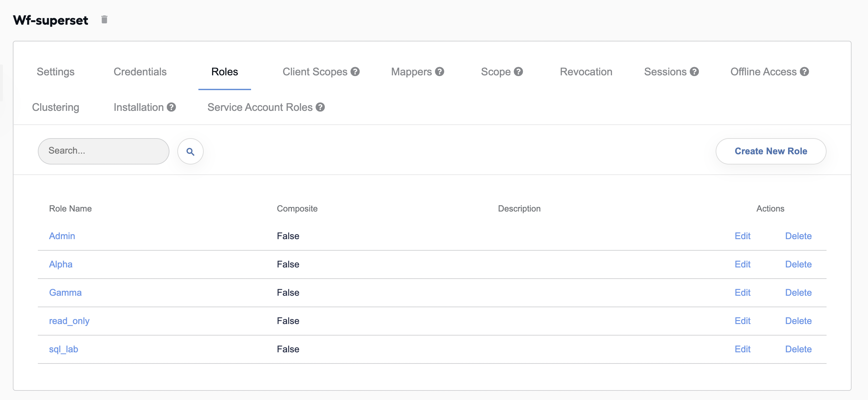Click the search magnifier button
The width and height of the screenshot is (868, 400).
click(191, 151)
